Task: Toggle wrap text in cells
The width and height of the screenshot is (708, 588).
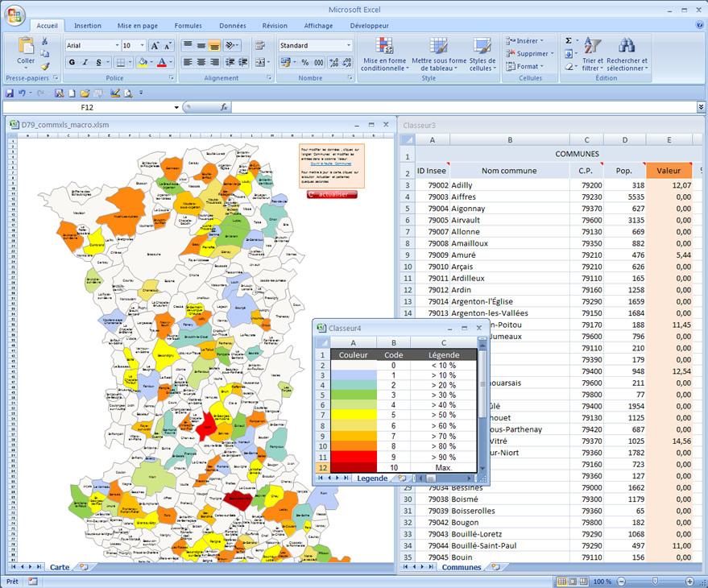Action: pyautogui.click(x=260, y=45)
